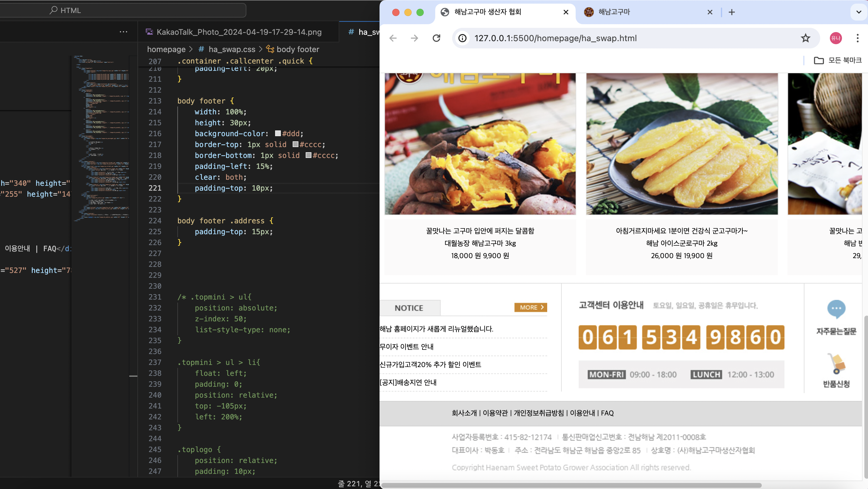Image resolution: width=868 pixels, height=489 pixels.
Task: Open the 이용약관 footer link
Action: [495, 413]
